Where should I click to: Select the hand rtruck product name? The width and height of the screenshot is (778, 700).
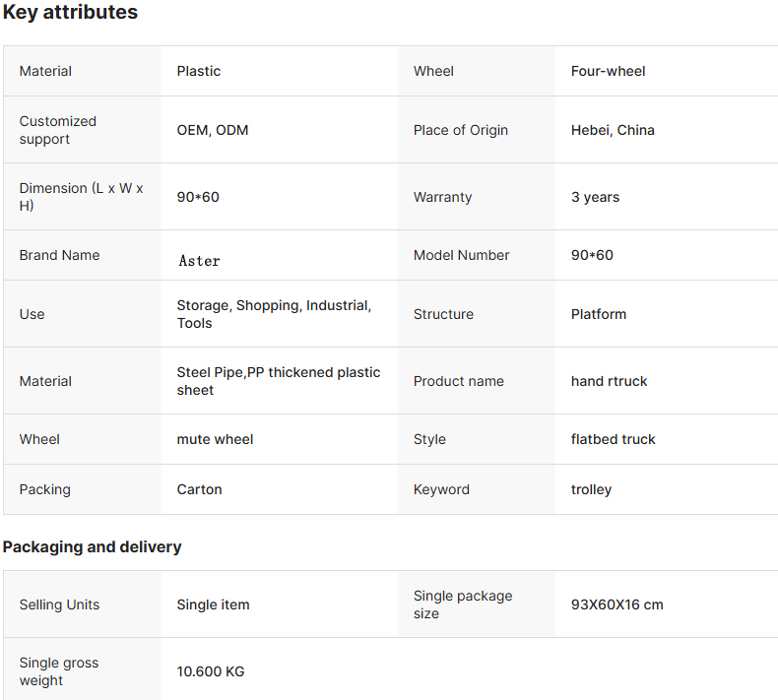click(609, 381)
